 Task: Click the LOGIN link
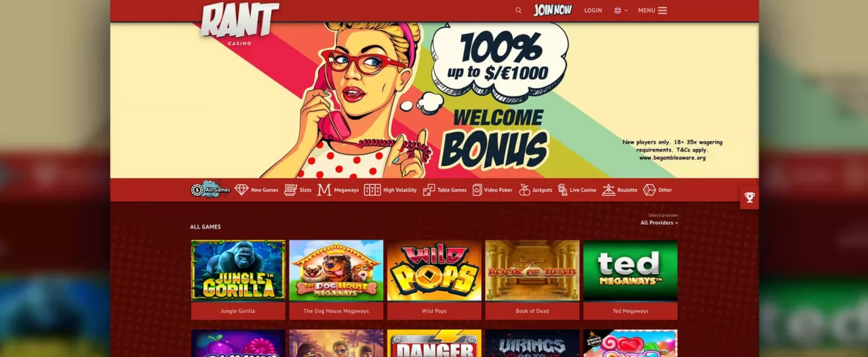(593, 10)
